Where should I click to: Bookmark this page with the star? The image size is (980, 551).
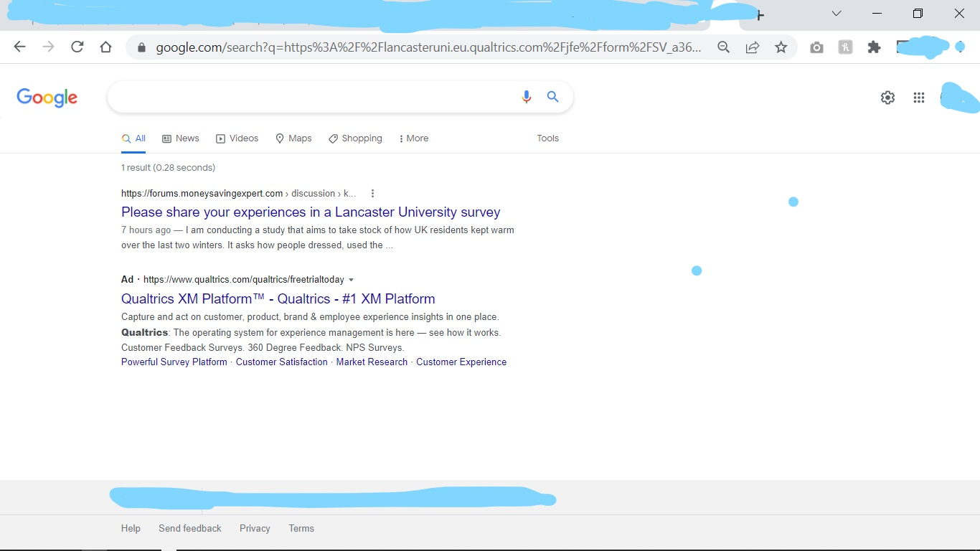point(781,47)
